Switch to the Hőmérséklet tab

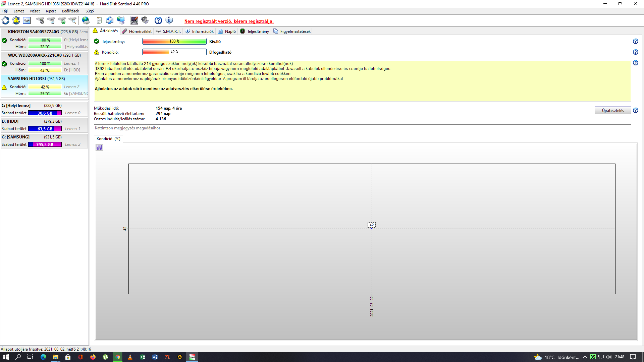[137, 31]
